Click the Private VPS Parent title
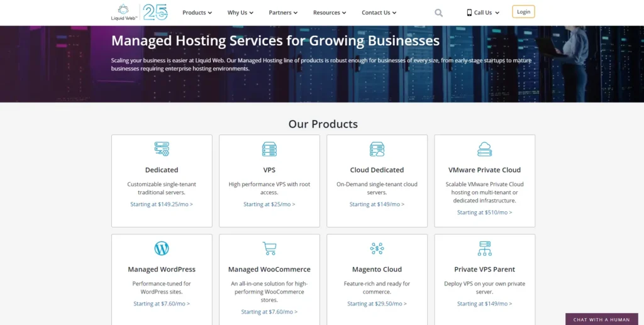The height and width of the screenshot is (325, 644). point(485,269)
